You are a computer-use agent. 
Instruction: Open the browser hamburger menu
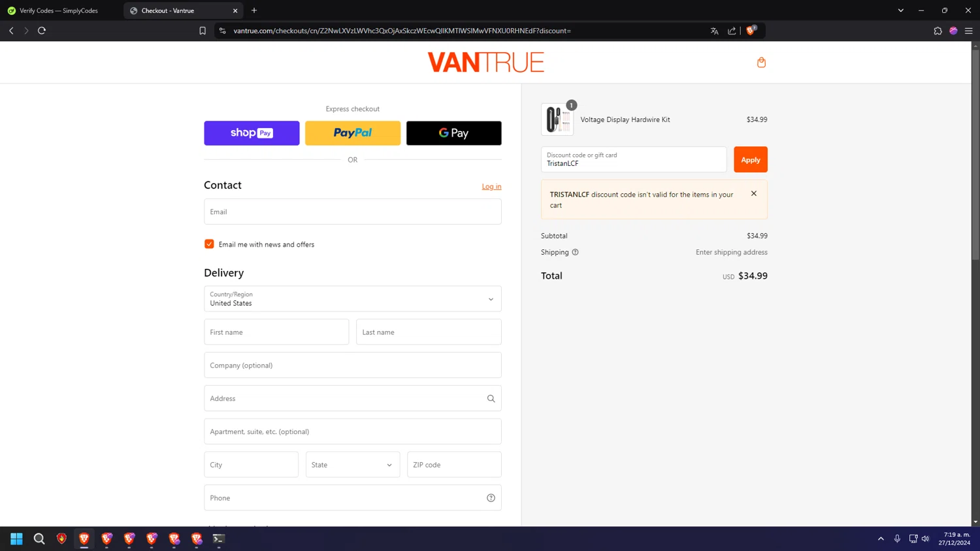coord(969,31)
